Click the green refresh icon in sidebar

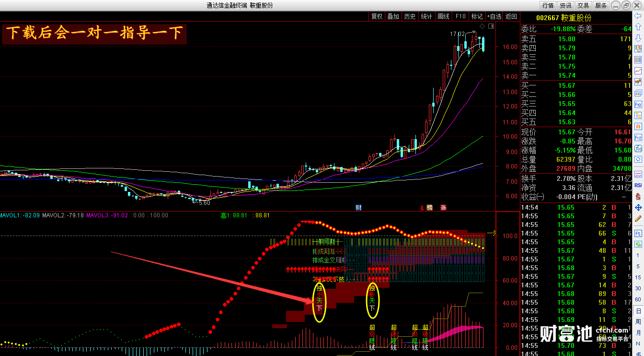tap(638, 244)
